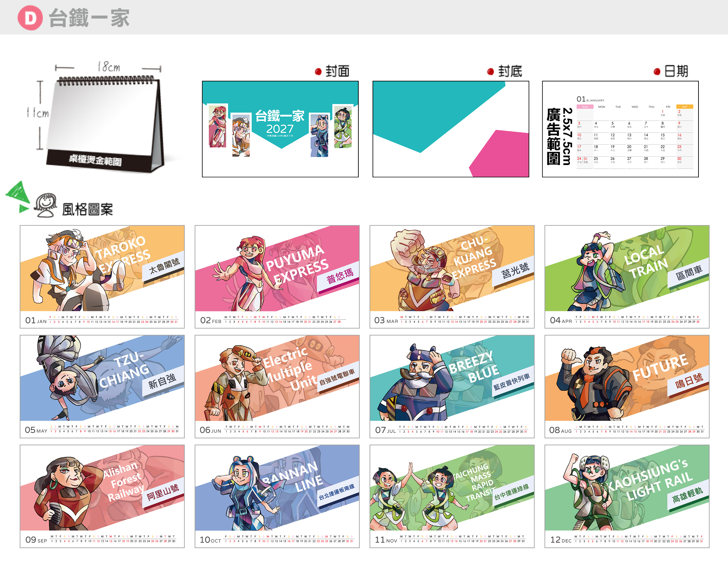Open the January date layout preview
Viewport: 728px width, 564px height.
620,129
